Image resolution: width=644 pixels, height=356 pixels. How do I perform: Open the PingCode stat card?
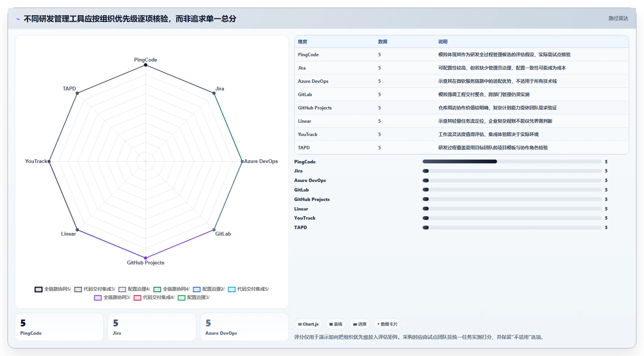[59, 327]
